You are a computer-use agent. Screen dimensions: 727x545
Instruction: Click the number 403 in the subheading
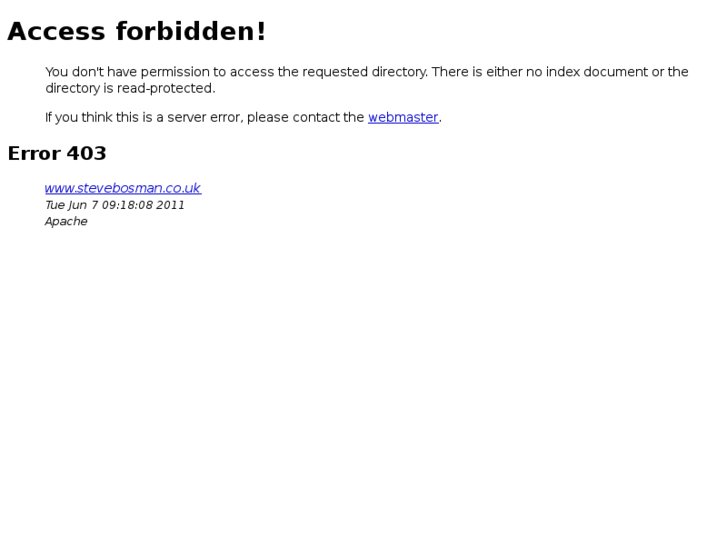click(87, 154)
